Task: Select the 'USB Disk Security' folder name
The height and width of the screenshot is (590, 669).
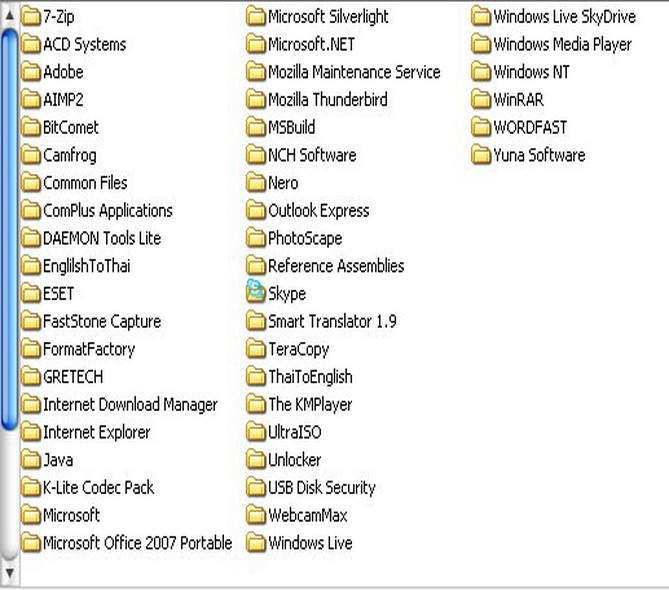Action: pos(322,488)
